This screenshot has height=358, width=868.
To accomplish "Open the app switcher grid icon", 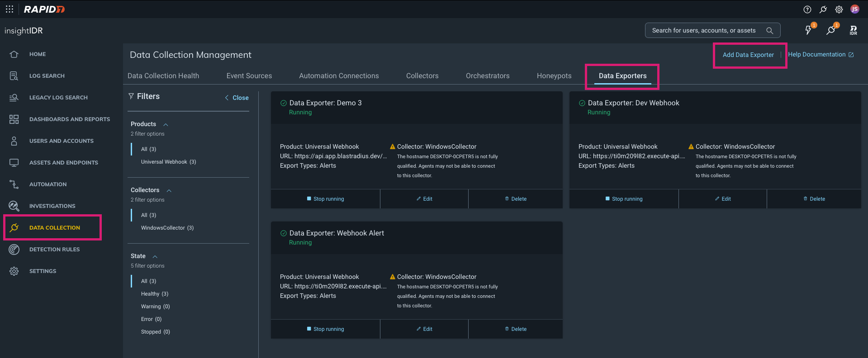I will 9,9.
